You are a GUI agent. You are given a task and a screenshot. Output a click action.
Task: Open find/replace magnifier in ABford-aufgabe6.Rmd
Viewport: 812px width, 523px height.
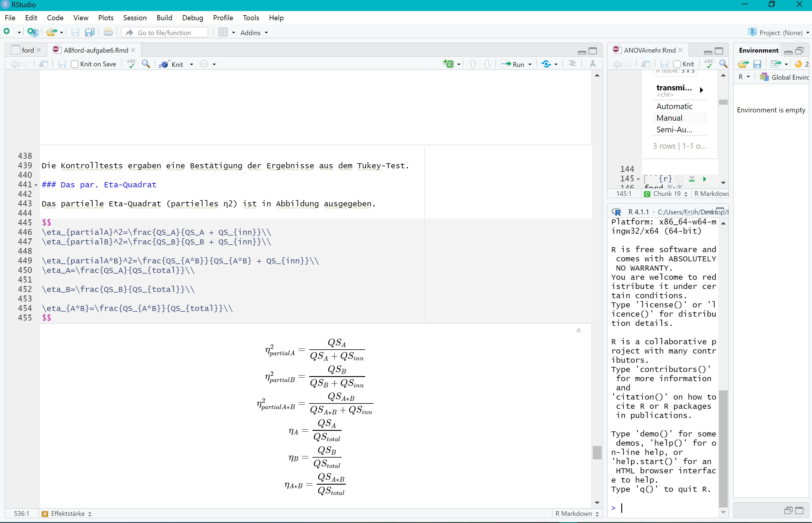click(x=146, y=64)
